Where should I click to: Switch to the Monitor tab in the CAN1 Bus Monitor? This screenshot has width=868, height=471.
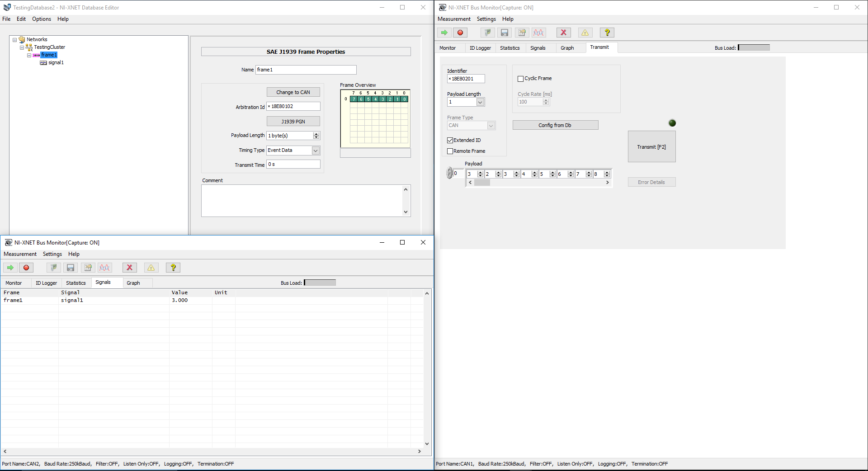point(448,48)
